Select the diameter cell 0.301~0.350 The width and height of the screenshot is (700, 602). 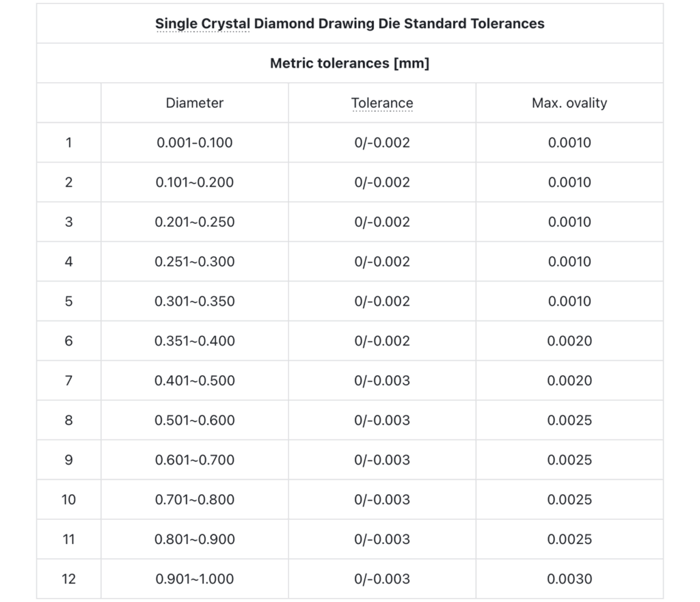coord(195,301)
